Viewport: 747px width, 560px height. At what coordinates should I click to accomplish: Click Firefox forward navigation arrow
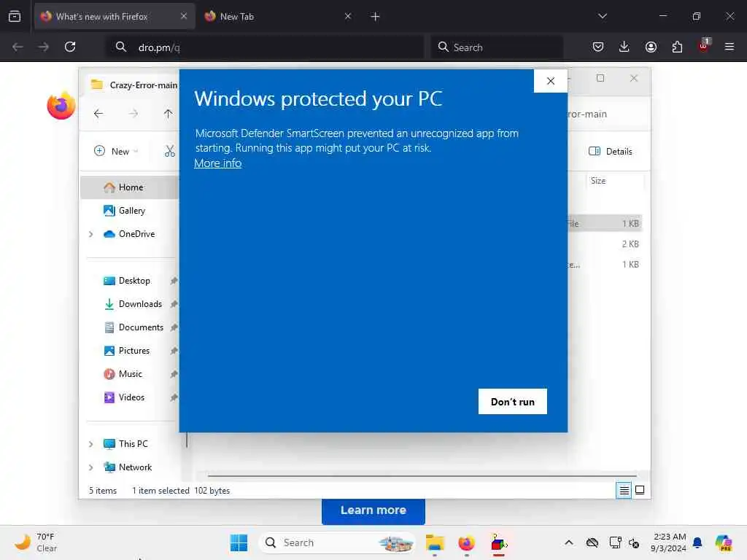click(x=43, y=47)
